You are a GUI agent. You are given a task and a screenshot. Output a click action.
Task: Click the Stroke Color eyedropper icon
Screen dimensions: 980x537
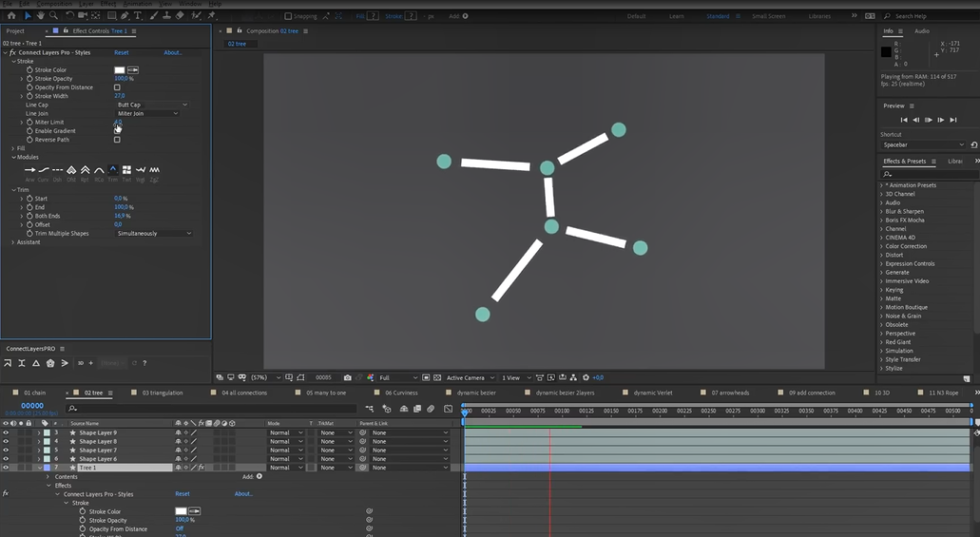coord(133,70)
